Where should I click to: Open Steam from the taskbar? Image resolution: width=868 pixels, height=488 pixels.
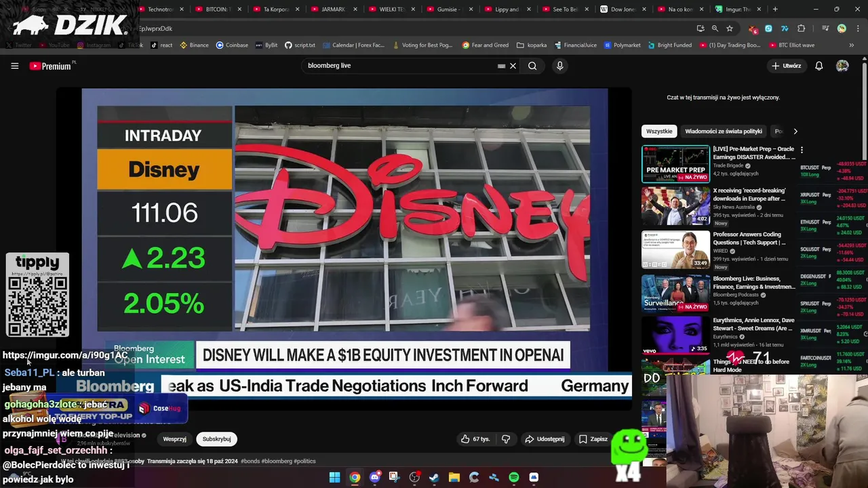[x=434, y=477]
